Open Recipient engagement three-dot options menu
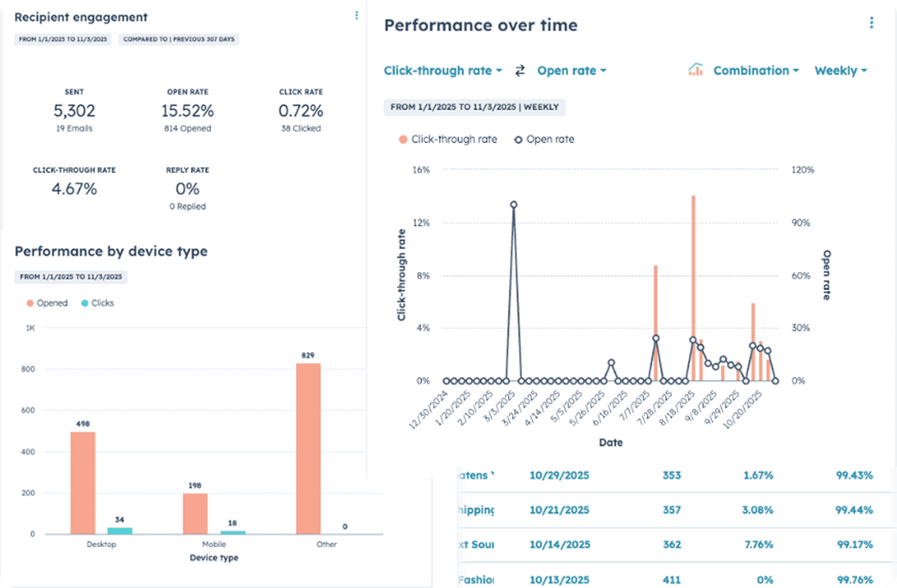 (x=356, y=15)
